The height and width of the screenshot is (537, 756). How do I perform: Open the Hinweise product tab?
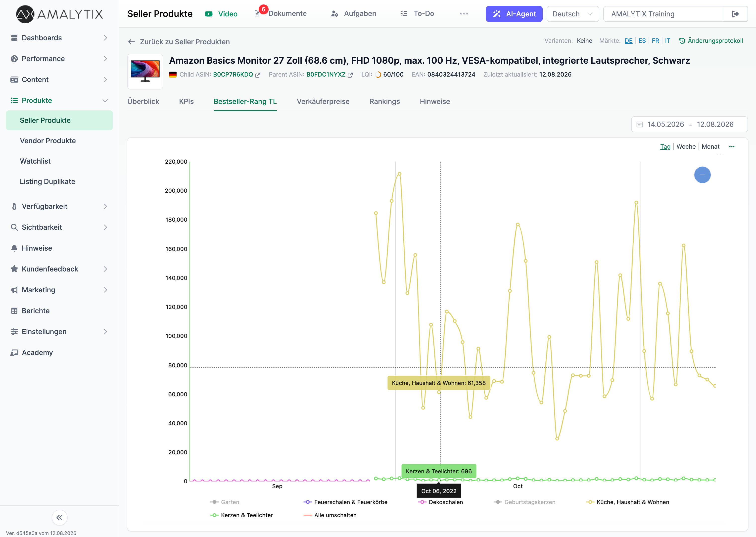[x=435, y=101]
